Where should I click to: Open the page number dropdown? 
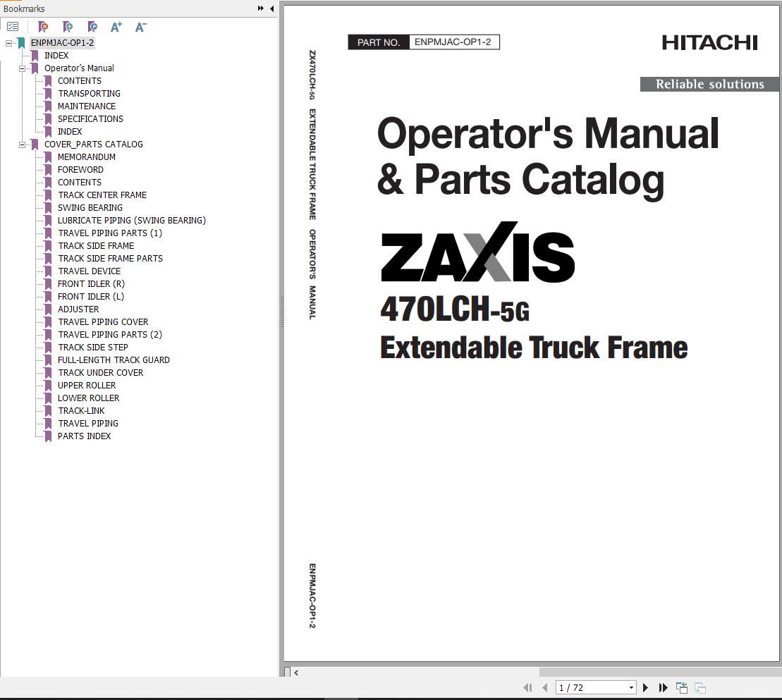pos(631,688)
